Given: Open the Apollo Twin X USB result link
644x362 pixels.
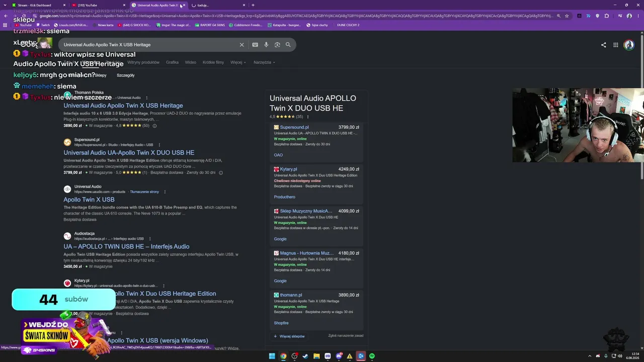Looking at the screenshot, I should (89, 200).
